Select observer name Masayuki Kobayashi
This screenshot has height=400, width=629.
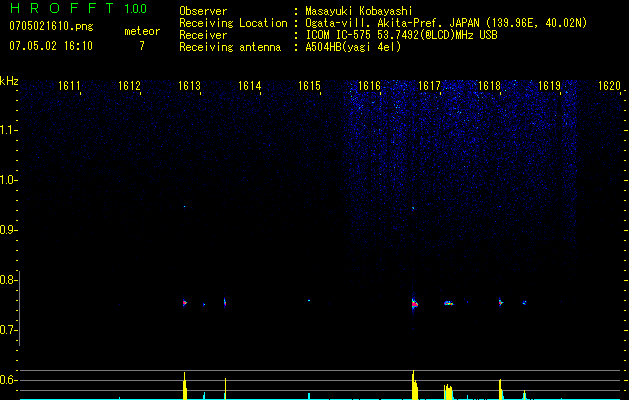pyautogui.click(x=359, y=11)
